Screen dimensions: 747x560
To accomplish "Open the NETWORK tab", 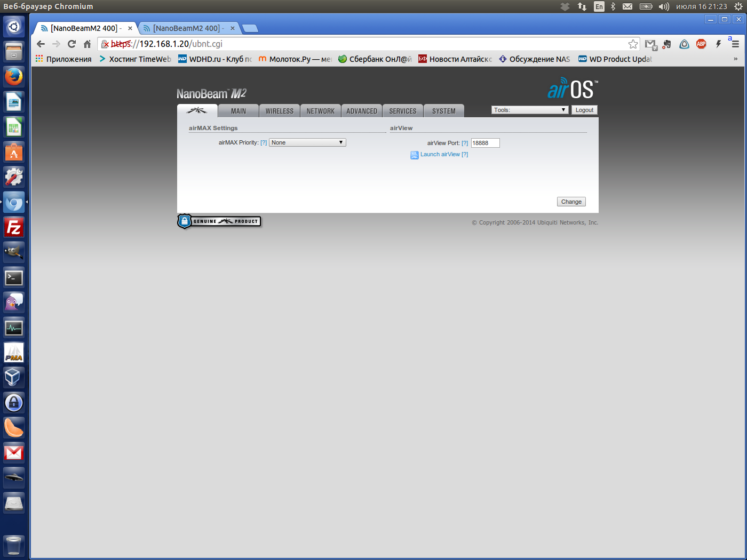I will tap(321, 111).
